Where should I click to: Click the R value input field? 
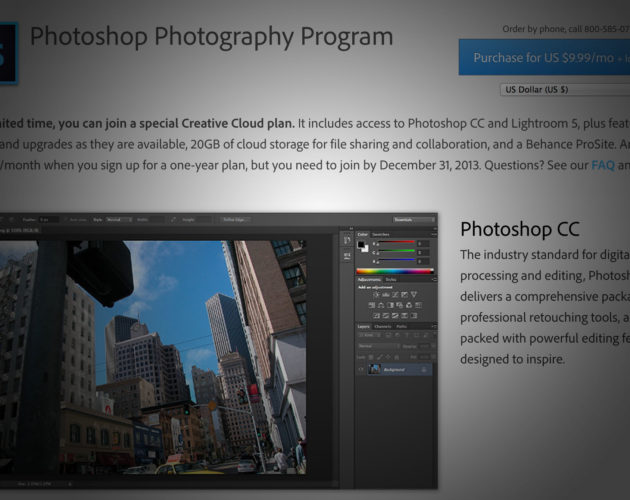423,244
